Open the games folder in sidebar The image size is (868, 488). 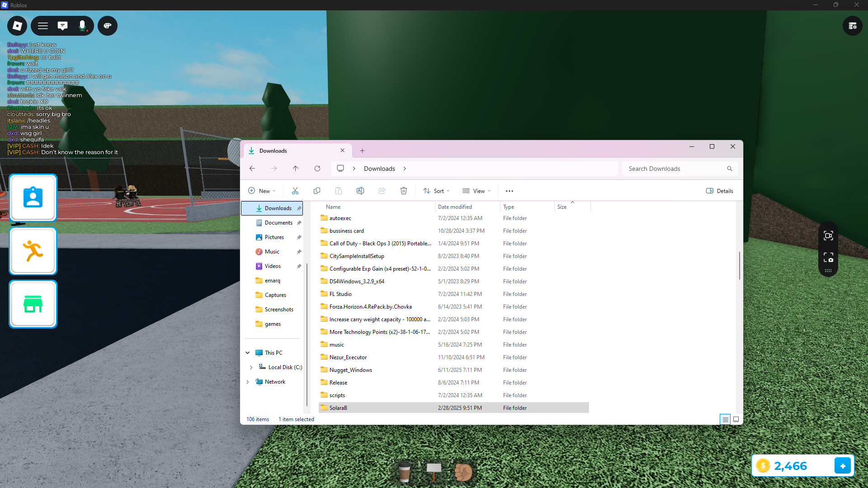tap(272, 324)
